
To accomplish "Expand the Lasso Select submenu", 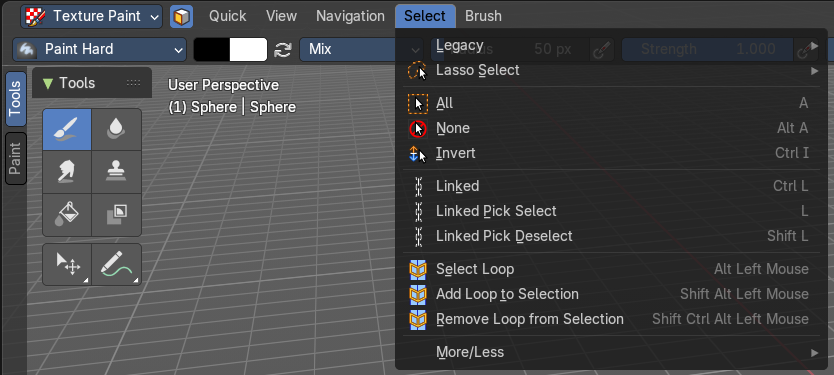I will coord(612,70).
